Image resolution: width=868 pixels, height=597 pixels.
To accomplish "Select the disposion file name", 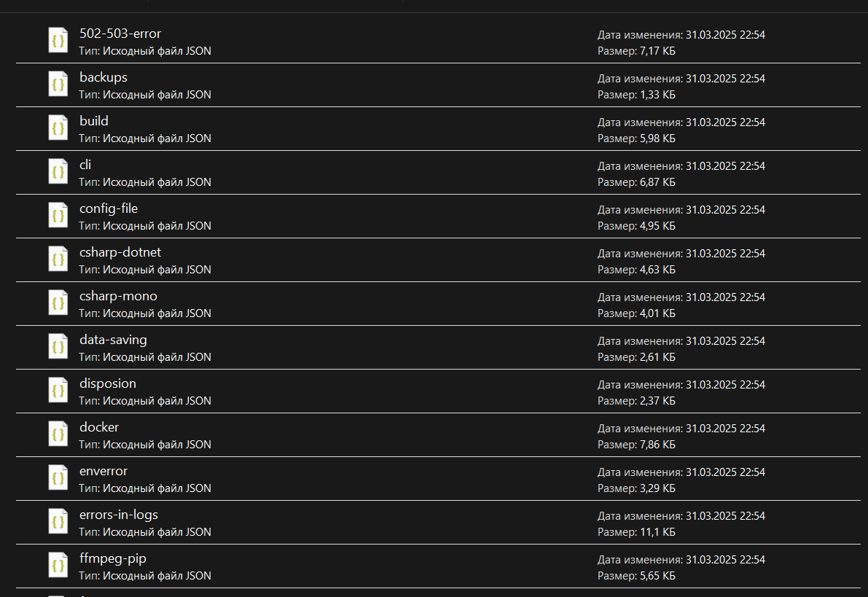I will pos(108,383).
